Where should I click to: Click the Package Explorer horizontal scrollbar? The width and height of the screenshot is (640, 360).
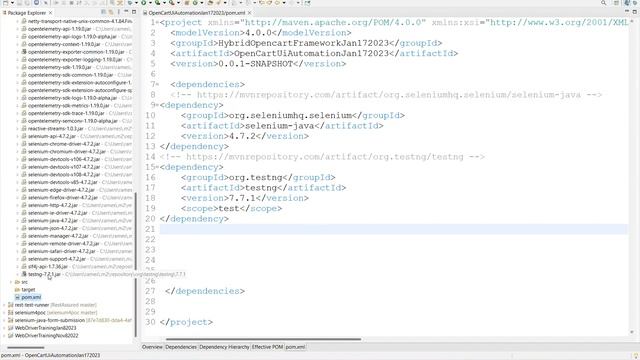pyautogui.click(x=26, y=347)
